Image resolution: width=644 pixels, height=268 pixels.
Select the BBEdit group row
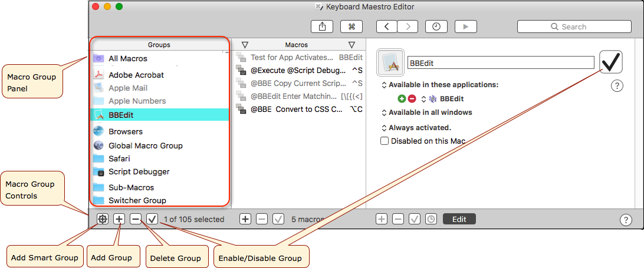pyautogui.click(x=158, y=115)
